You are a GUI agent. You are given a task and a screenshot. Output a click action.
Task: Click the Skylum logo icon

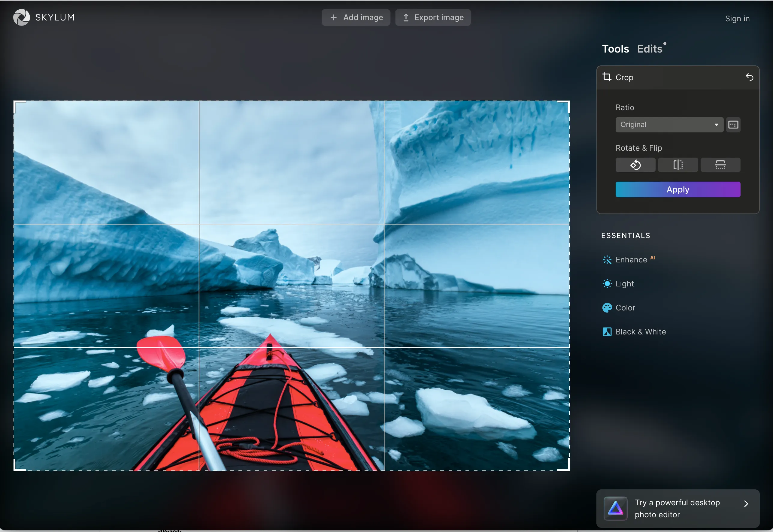(21, 17)
